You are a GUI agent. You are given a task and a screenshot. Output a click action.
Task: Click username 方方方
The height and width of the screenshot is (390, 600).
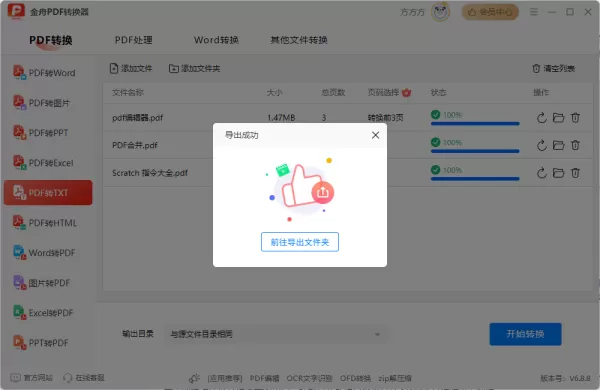point(412,12)
